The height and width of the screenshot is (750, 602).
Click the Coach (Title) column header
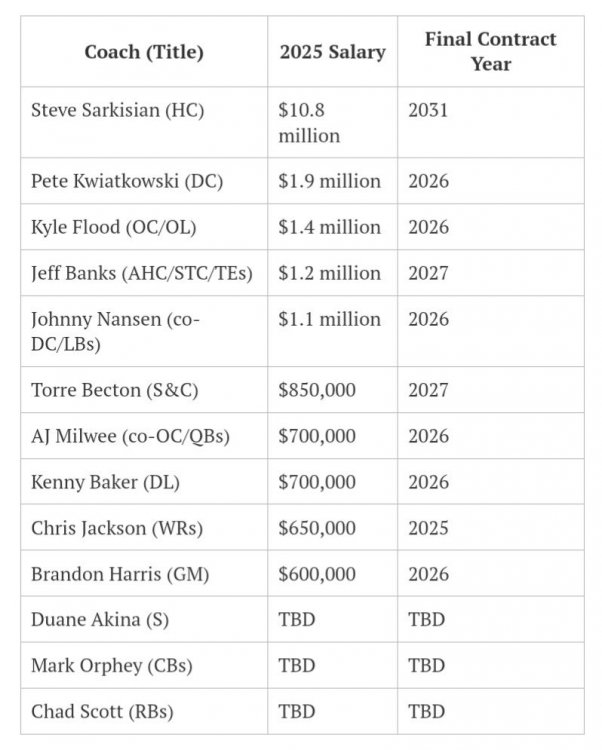click(x=143, y=52)
